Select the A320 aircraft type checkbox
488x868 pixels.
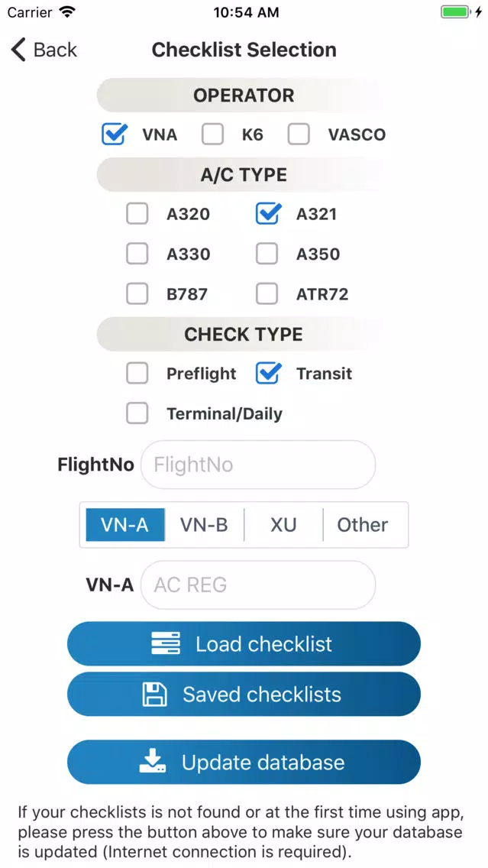137,214
